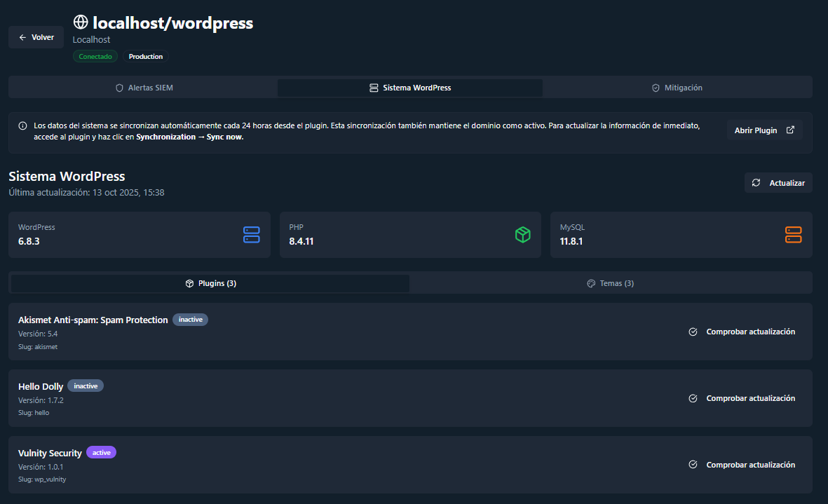
Task: Click the localhost/wordpress page title
Action: click(172, 22)
